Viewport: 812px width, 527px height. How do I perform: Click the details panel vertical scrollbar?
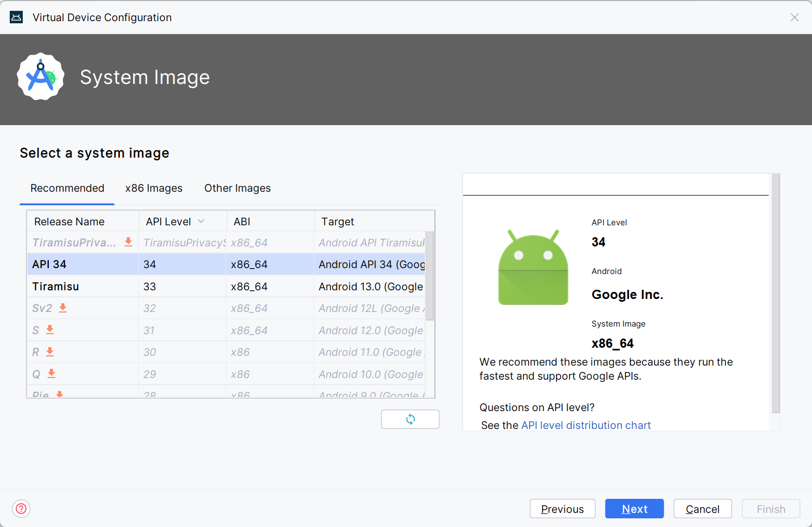click(776, 294)
